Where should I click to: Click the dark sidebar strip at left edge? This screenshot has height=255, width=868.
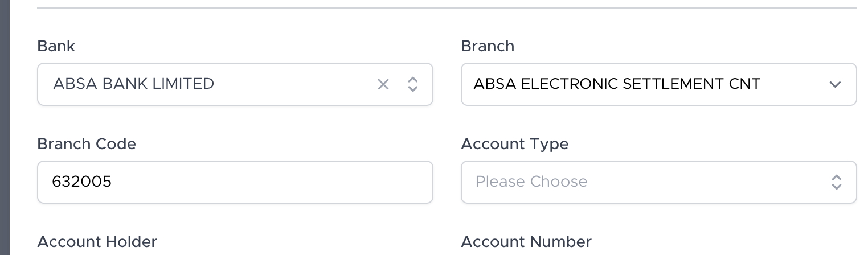coord(5,127)
